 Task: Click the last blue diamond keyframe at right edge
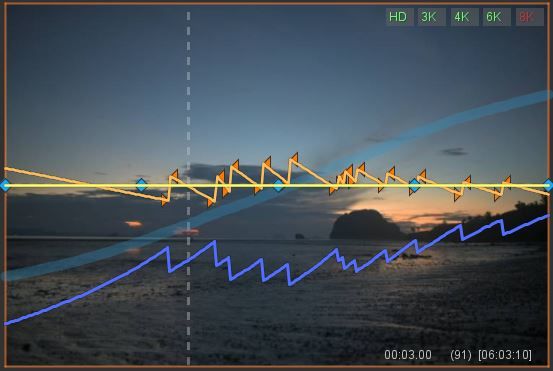[x=548, y=185]
